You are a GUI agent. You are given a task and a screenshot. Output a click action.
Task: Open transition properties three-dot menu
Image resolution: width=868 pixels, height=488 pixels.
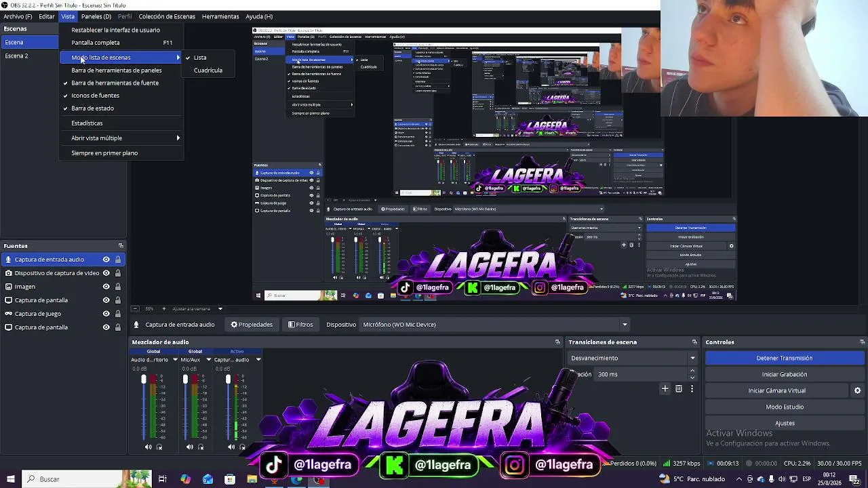coord(692,389)
